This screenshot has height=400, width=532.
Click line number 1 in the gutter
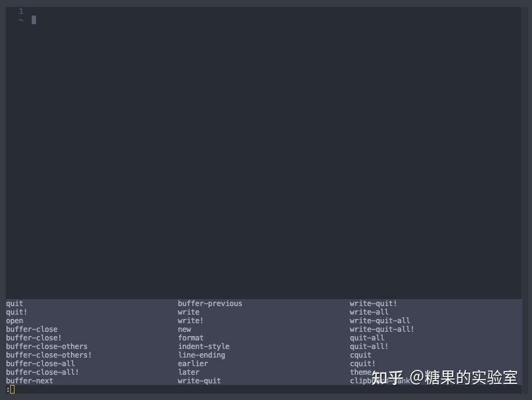[20, 11]
